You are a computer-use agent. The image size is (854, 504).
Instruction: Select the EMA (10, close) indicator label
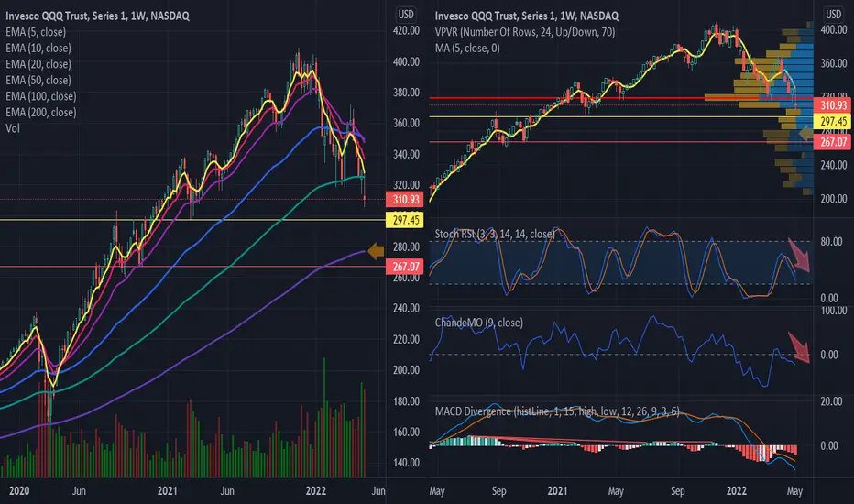[38, 48]
